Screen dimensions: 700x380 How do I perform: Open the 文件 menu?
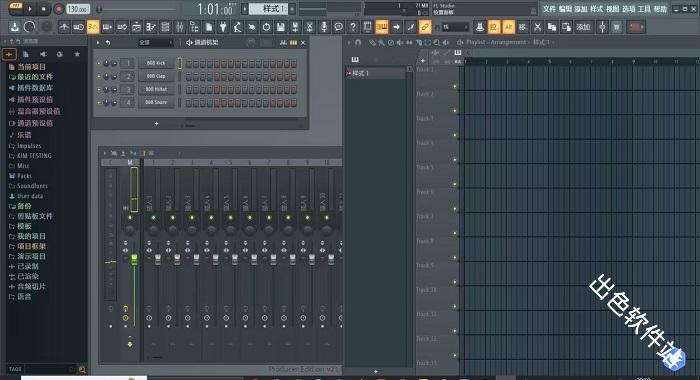click(550, 9)
